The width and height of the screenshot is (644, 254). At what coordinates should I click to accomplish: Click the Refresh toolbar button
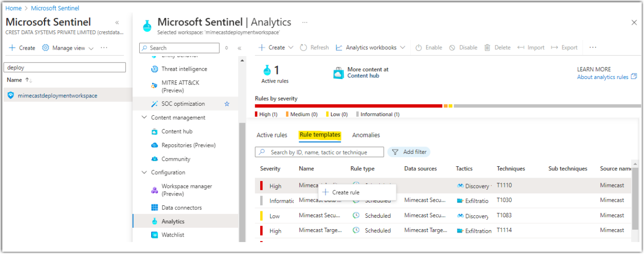click(314, 47)
